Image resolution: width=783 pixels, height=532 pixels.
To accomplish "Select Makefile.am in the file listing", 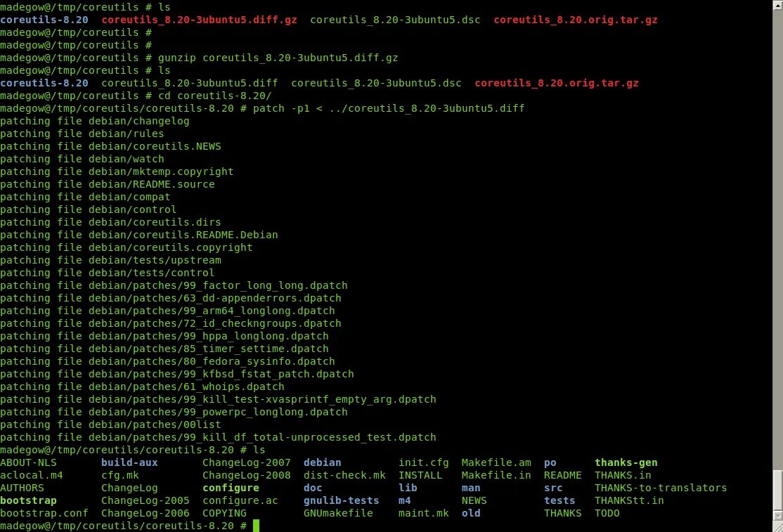I will (x=496, y=462).
